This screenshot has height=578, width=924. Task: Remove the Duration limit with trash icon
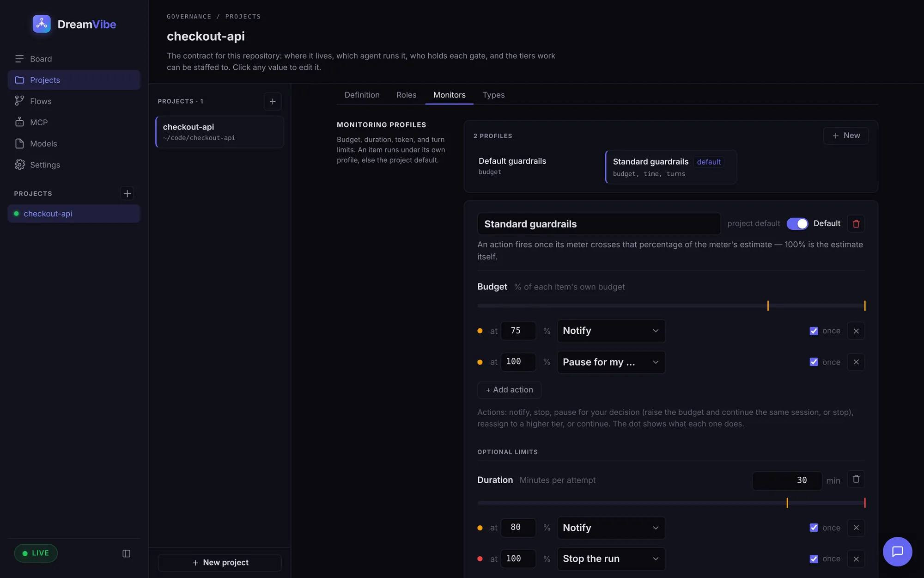(856, 479)
